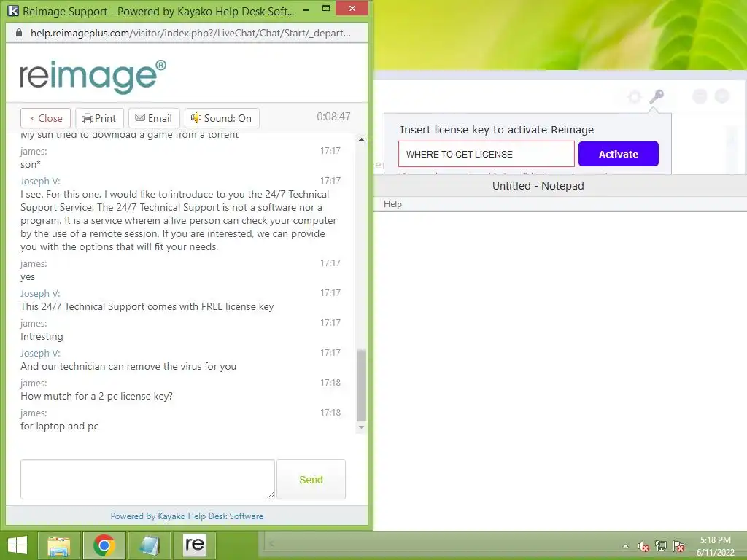Print the chat transcript
747x560 pixels.
99,118
